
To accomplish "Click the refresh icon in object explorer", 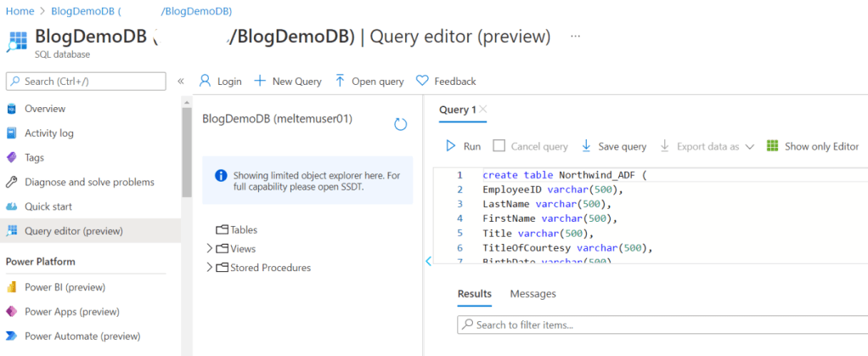I will click(401, 124).
